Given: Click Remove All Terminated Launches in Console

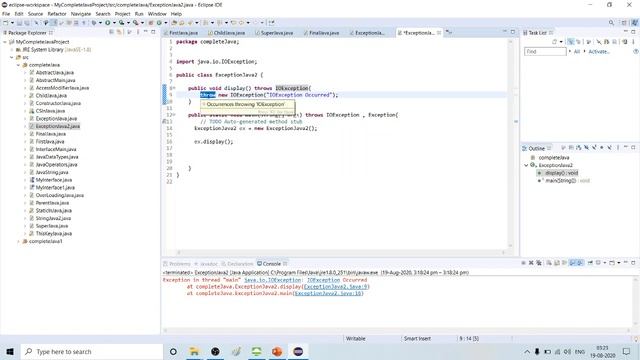Looking at the screenshot, I should (539, 263).
